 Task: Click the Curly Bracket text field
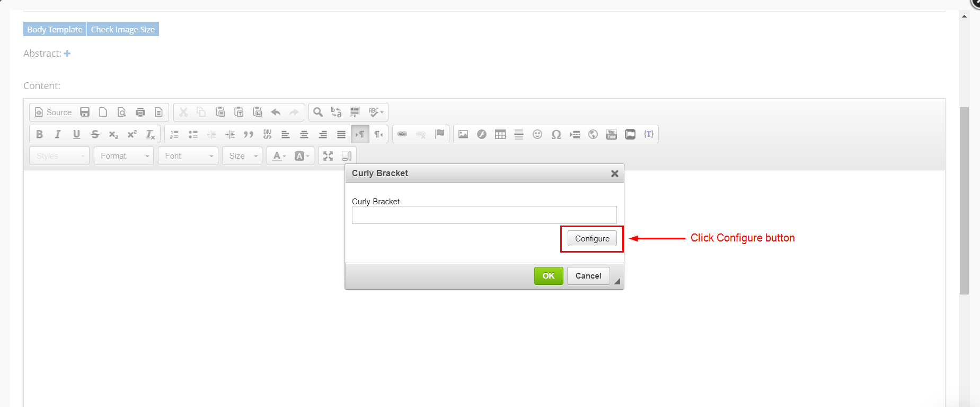(x=484, y=215)
